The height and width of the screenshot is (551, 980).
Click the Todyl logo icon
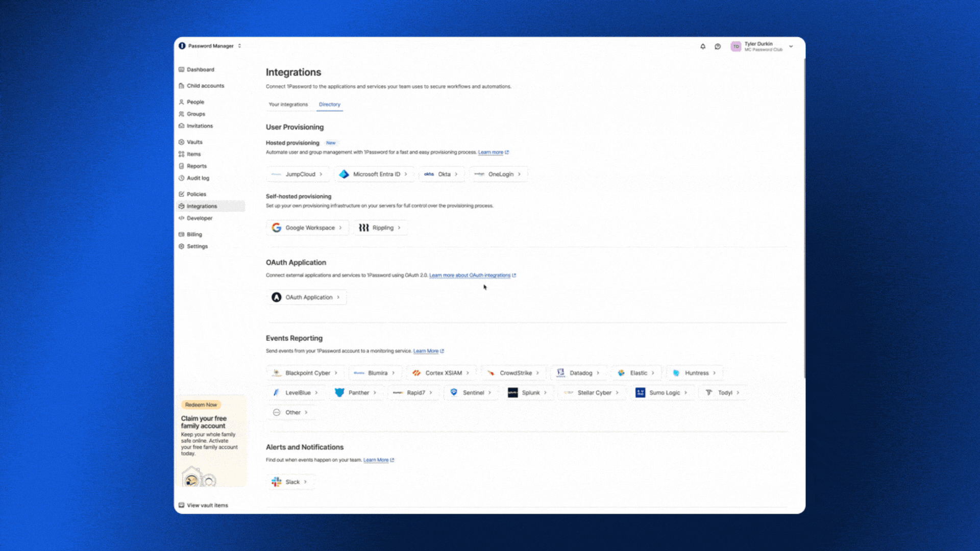[709, 392]
